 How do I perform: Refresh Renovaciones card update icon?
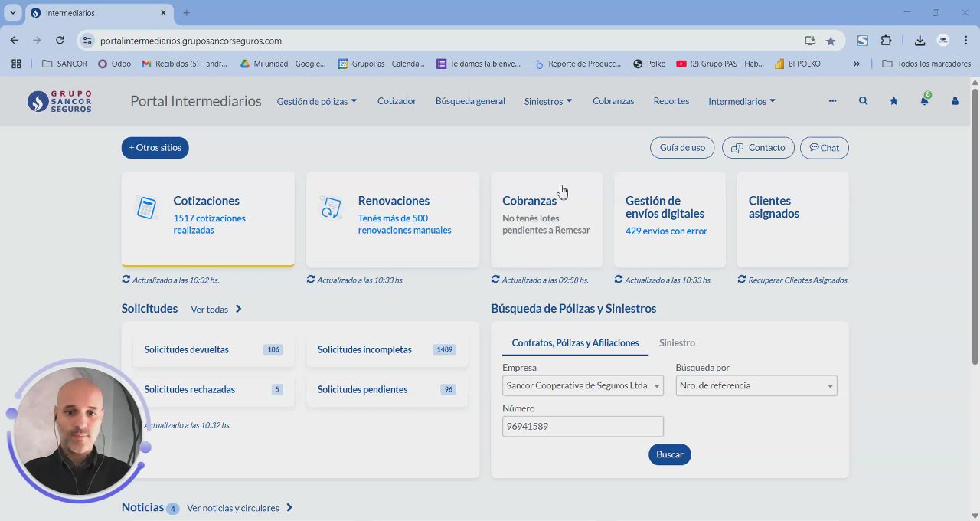pos(310,280)
